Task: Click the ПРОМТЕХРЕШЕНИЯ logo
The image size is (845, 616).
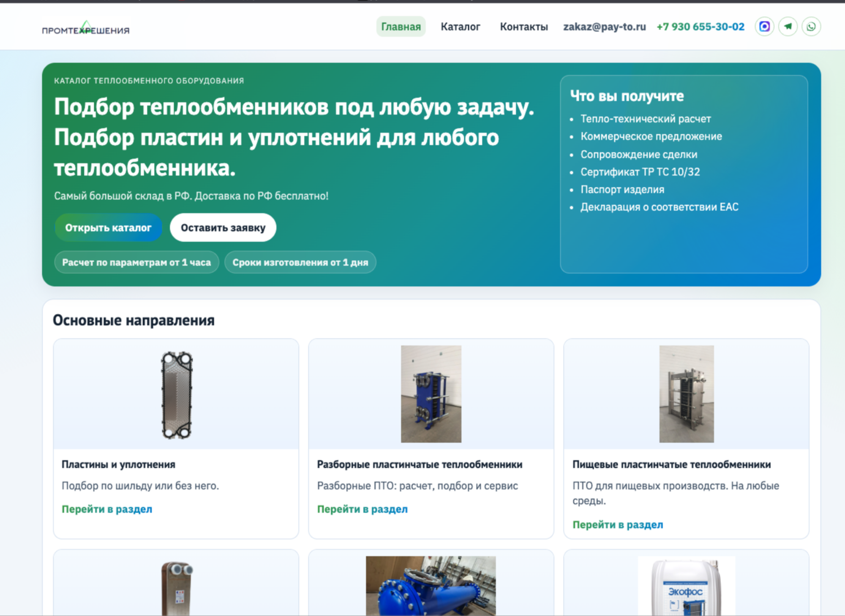Action: pos(86,29)
